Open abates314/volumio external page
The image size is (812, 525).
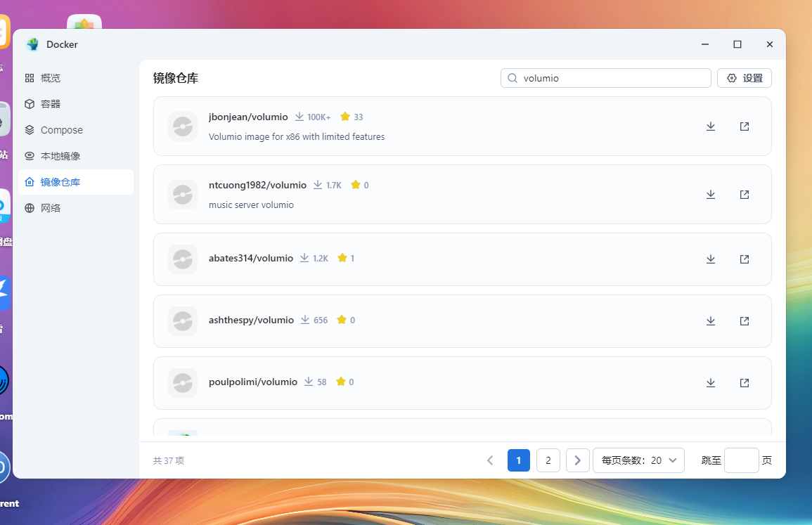point(745,259)
